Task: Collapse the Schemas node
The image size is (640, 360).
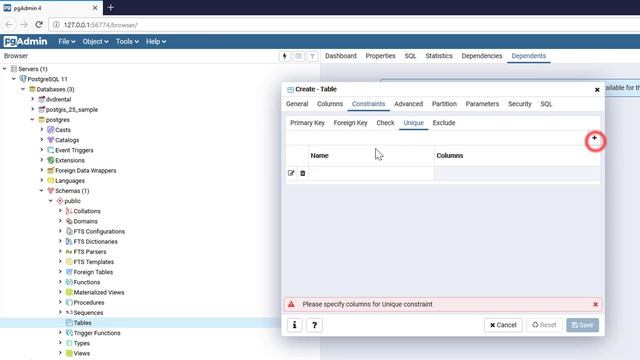Action: [x=41, y=191]
